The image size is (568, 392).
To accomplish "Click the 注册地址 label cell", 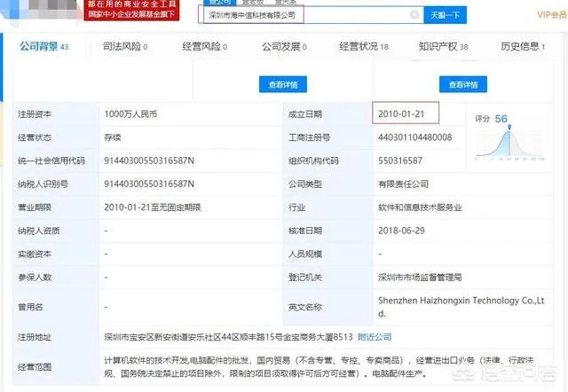I will (56, 337).
